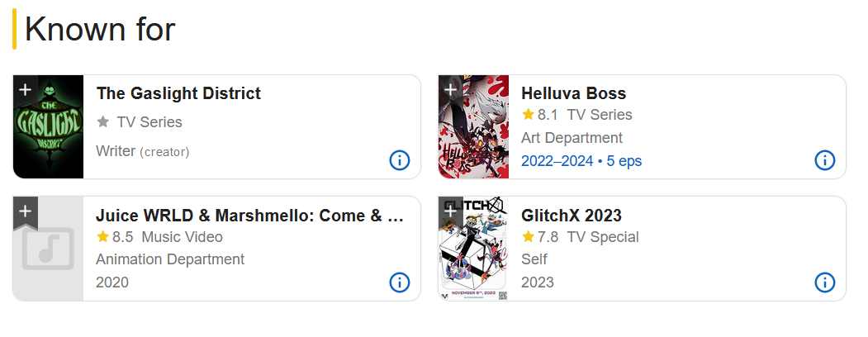Click the GlitchX 2023 poster thumbnail
Screen dimensions: 868x337
point(473,249)
